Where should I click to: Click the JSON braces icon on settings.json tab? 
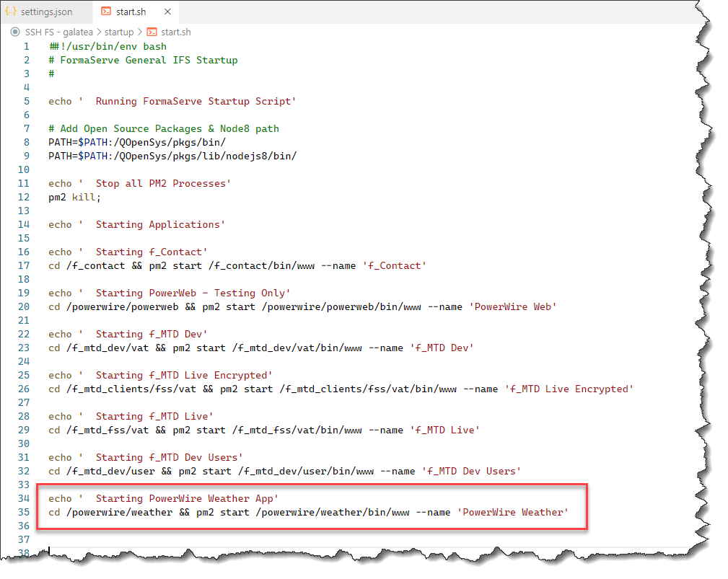(11, 12)
